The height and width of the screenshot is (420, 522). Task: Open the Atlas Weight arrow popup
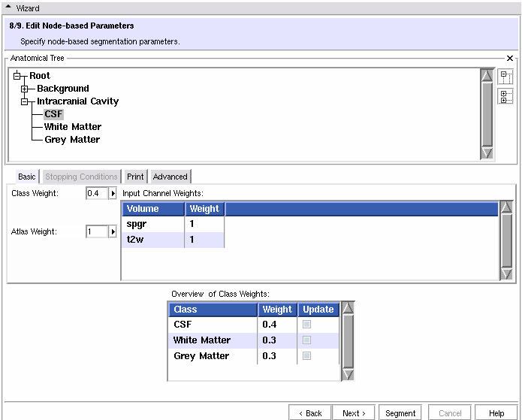[x=113, y=232]
